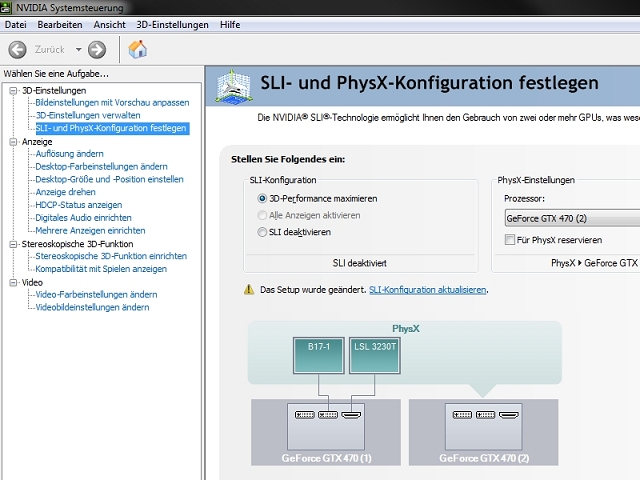Open Kompatibilität mit Spielen anzeigen link

tap(101, 269)
